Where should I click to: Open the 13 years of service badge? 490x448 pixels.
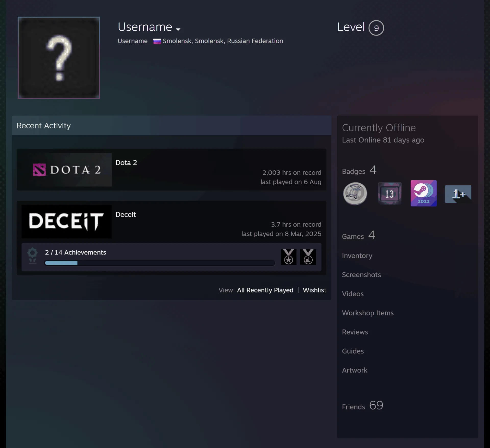[389, 194]
